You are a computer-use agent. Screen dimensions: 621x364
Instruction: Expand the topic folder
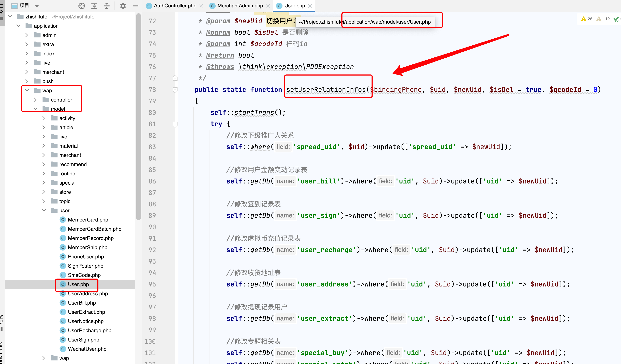44,201
